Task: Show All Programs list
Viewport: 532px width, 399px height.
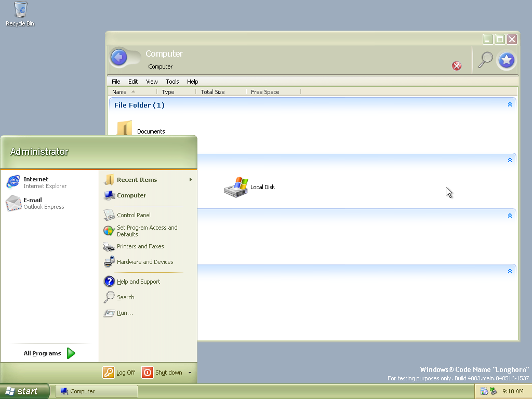Action: pyautogui.click(x=49, y=353)
